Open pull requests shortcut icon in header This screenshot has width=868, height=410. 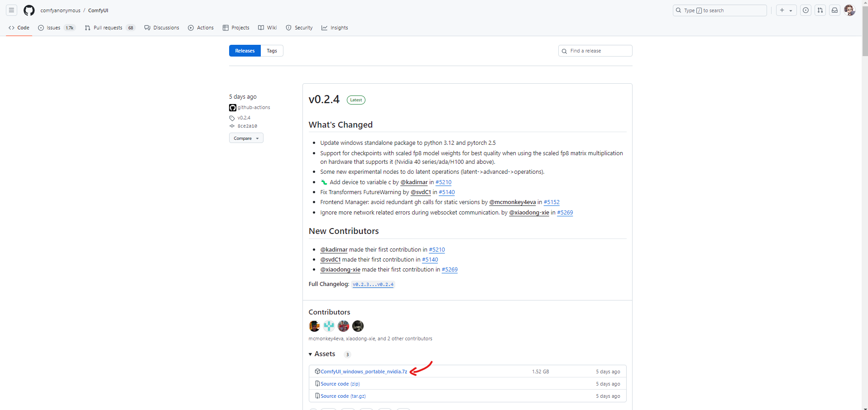pyautogui.click(x=820, y=10)
